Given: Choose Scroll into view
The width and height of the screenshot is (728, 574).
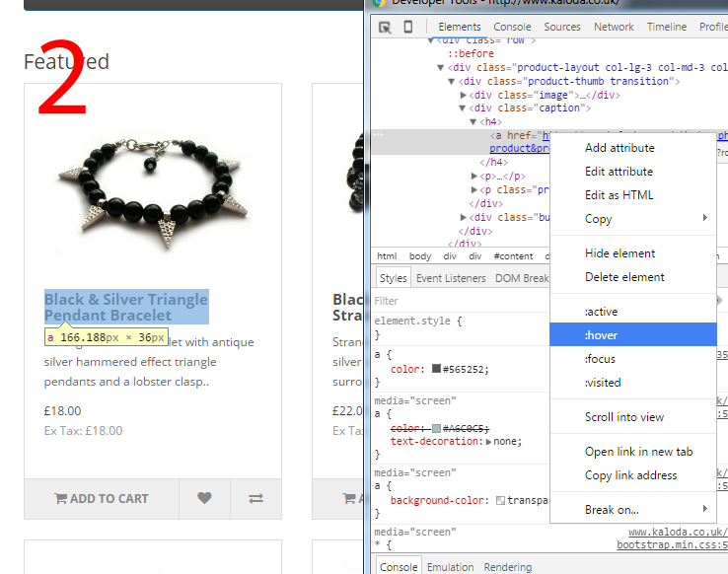Looking at the screenshot, I should click(633, 417).
